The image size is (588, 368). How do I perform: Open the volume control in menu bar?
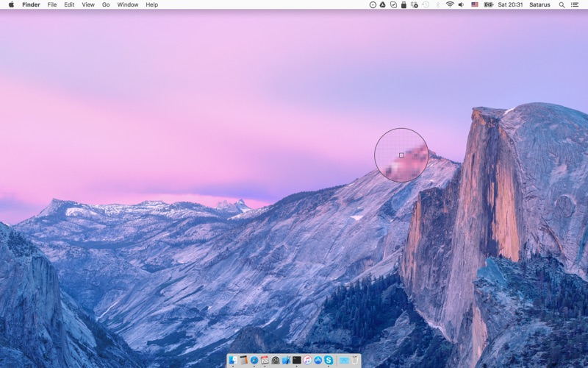pos(462,5)
